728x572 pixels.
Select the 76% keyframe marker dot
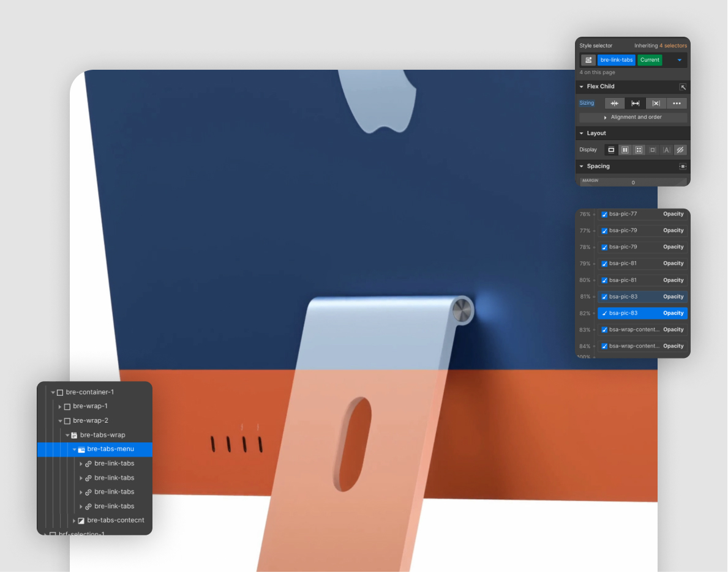coord(595,214)
